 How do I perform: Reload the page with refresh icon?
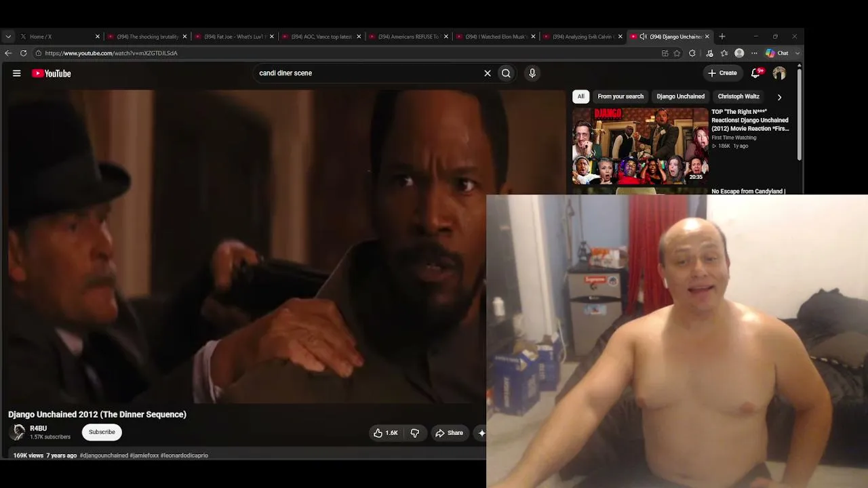tap(24, 53)
